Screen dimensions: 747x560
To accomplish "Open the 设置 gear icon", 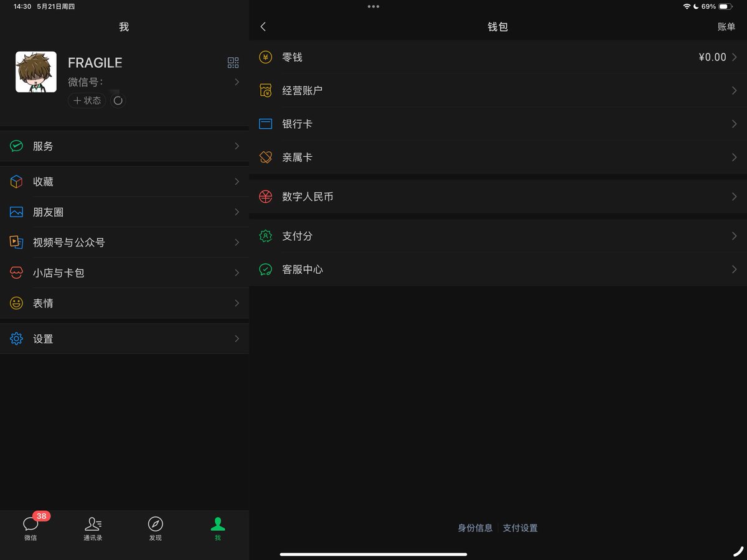I will tap(16, 338).
